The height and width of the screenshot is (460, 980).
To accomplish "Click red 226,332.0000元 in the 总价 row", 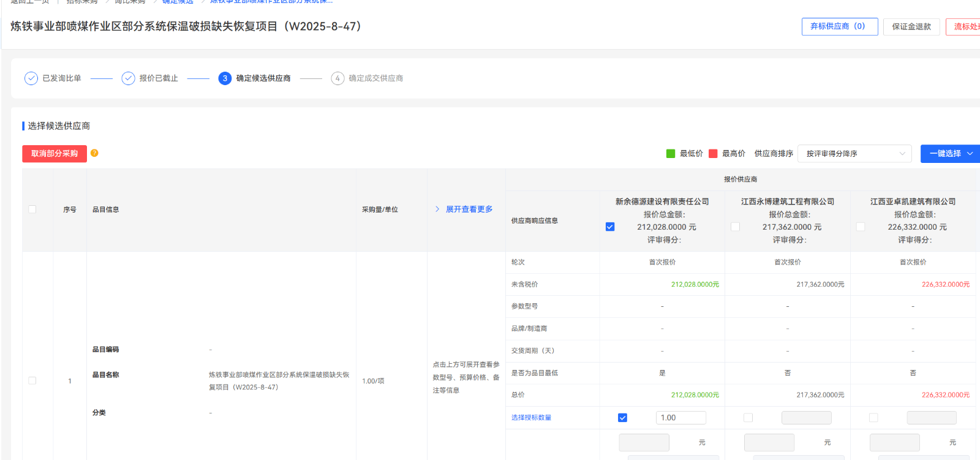I will 946,395.
